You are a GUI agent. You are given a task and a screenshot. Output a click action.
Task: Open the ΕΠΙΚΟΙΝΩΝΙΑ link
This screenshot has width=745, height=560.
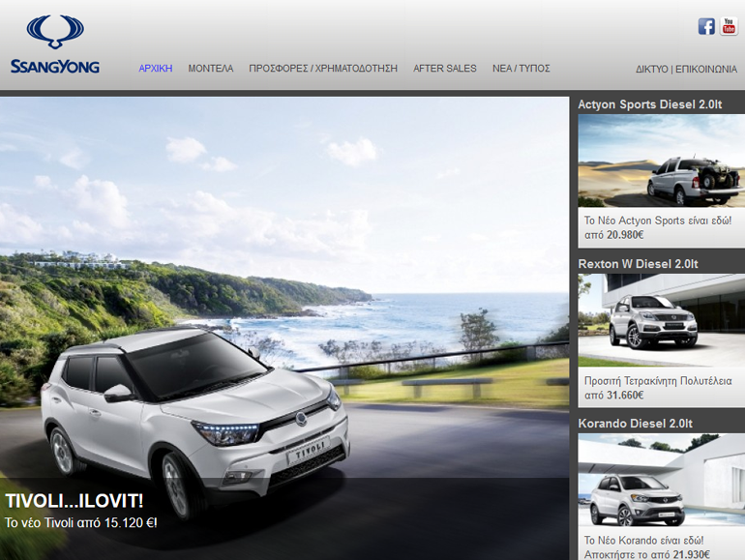point(706,70)
